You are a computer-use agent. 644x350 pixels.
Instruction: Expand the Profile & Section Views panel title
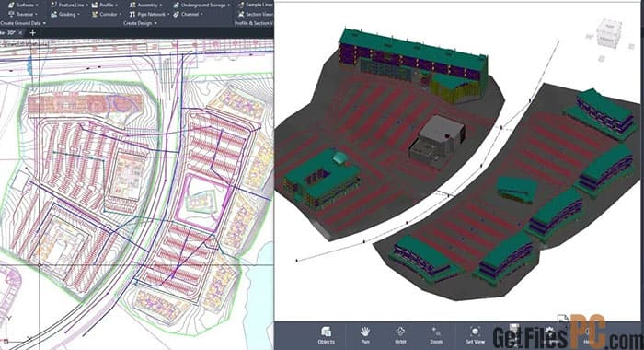point(253,23)
